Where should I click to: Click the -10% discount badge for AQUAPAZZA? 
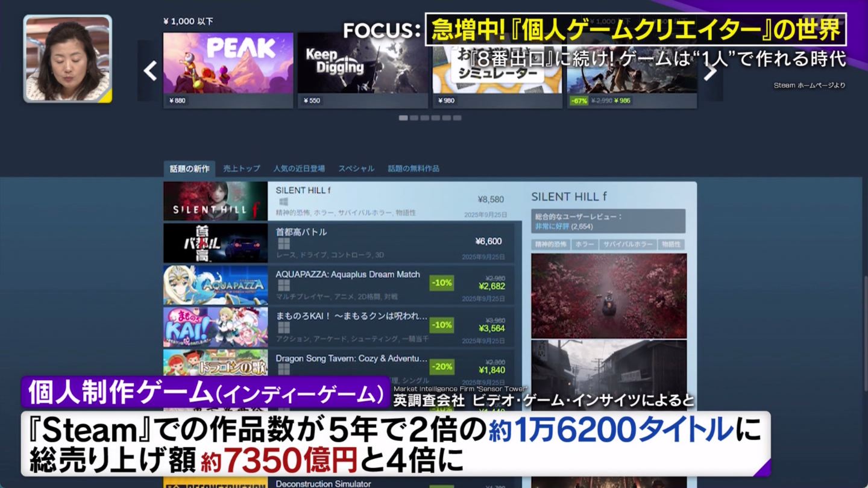pos(441,283)
